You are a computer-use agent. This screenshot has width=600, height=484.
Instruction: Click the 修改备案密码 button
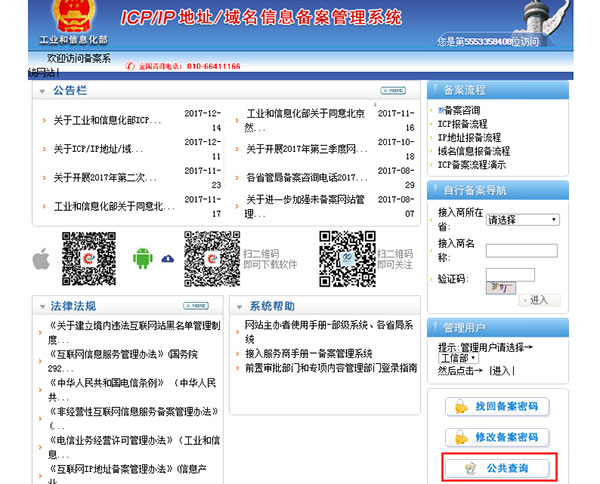pos(497,437)
